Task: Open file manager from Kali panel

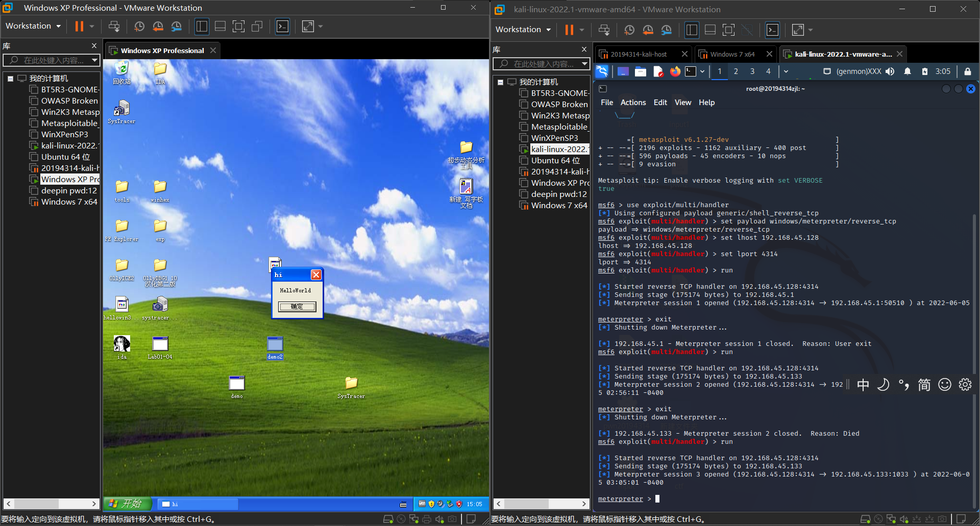Action: pos(640,71)
